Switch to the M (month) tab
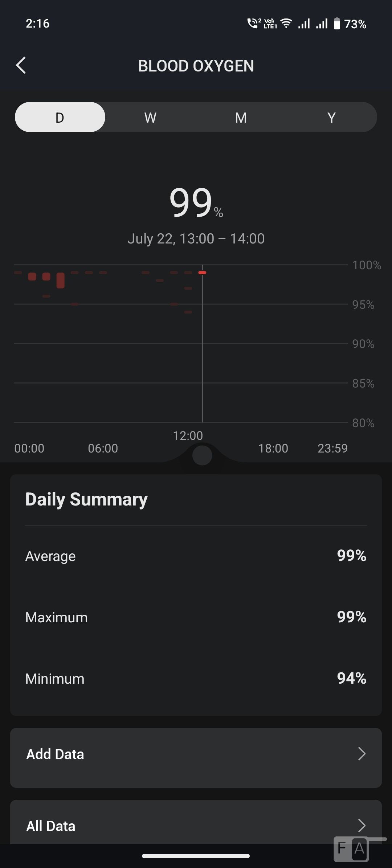The height and width of the screenshot is (868, 392). (241, 117)
